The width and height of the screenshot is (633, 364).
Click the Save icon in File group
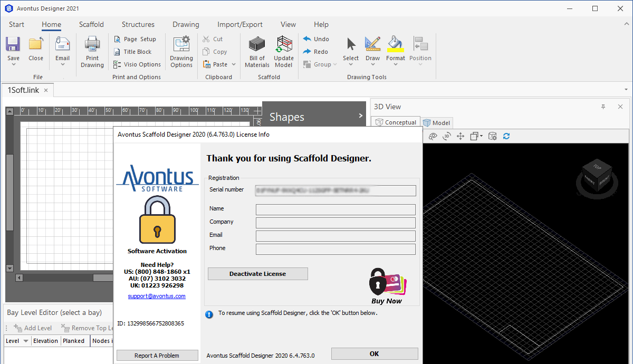13,44
